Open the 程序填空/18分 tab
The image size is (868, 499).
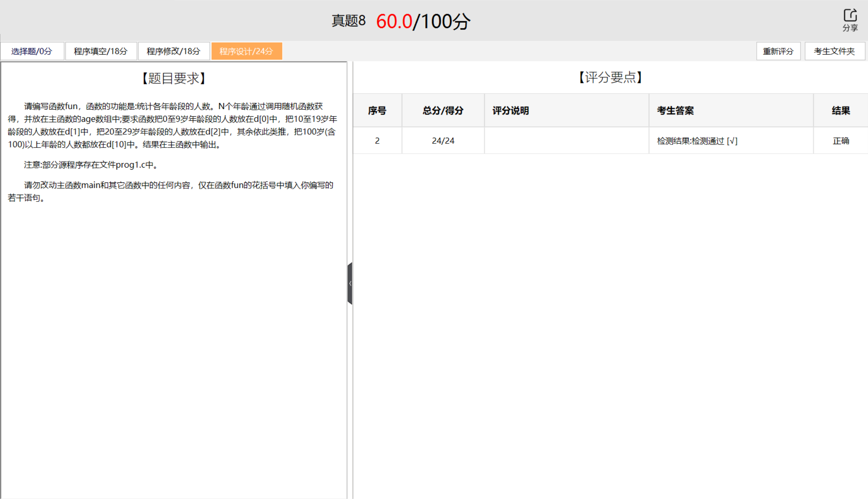pos(101,51)
